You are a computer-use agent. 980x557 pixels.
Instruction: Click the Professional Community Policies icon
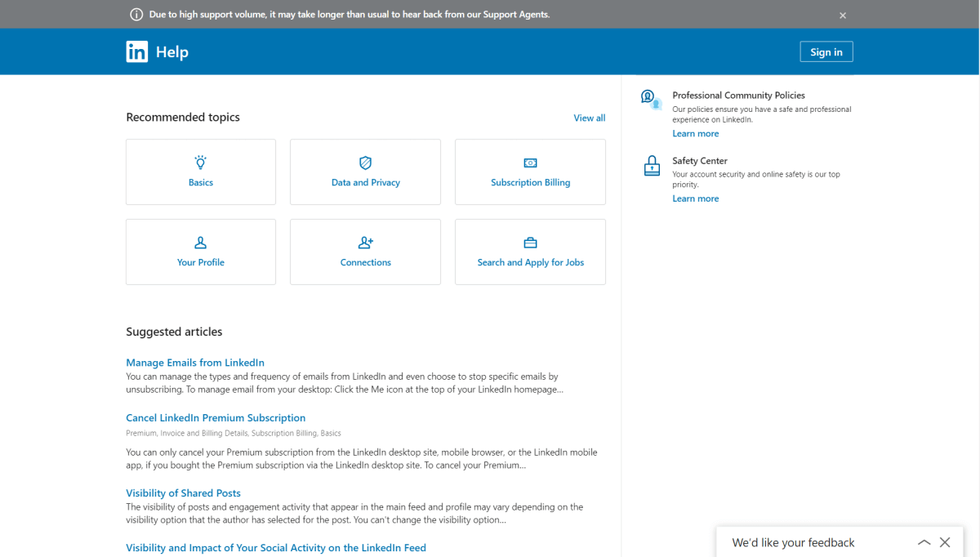click(x=651, y=100)
